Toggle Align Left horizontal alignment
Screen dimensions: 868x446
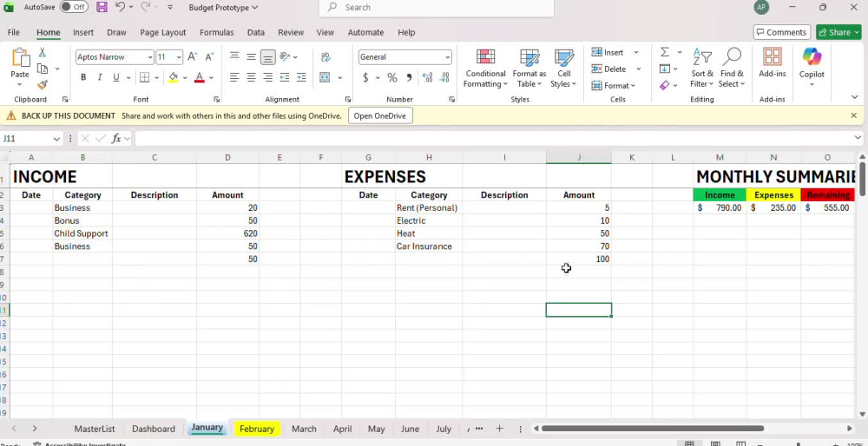pos(234,77)
